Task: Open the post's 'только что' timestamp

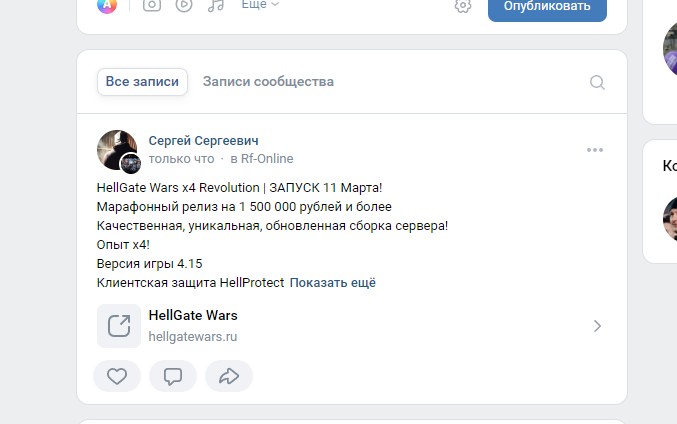Action: click(181, 159)
